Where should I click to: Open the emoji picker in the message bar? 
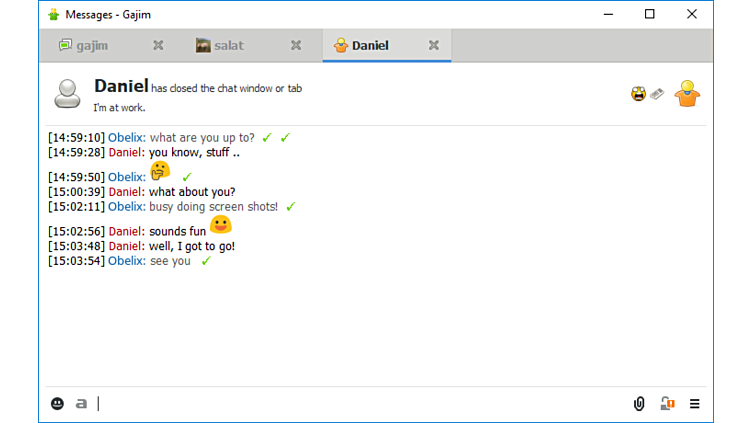coord(58,404)
